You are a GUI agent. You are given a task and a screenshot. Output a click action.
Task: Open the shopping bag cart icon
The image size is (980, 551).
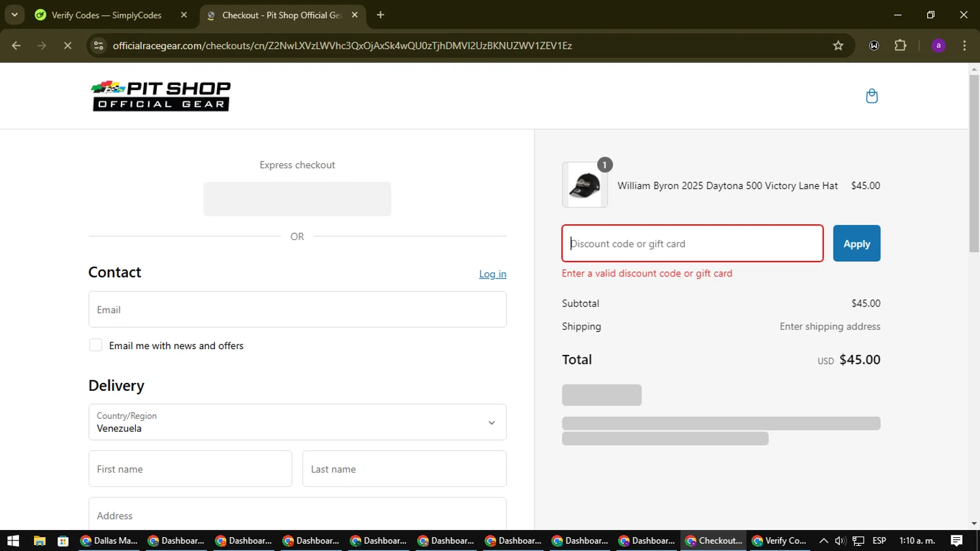(x=872, y=96)
